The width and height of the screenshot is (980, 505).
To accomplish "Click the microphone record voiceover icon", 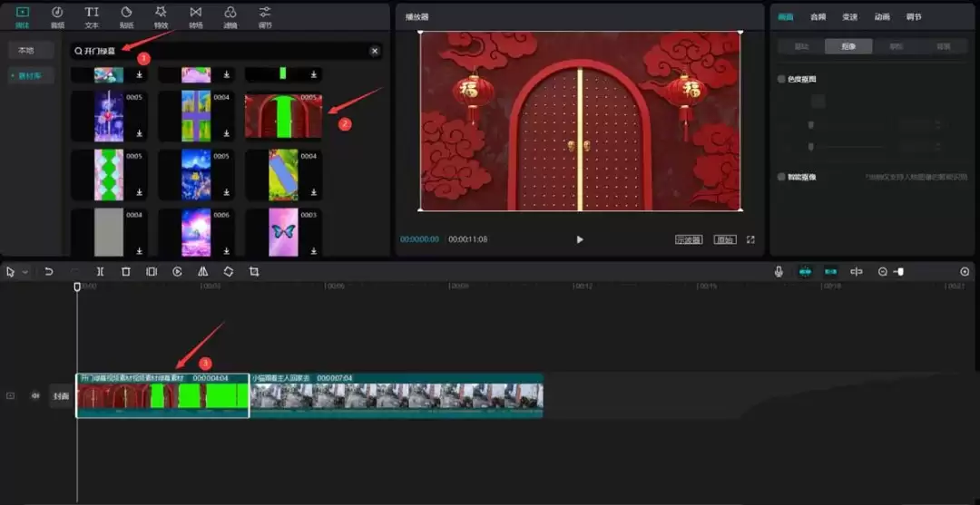I will coord(779,272).
